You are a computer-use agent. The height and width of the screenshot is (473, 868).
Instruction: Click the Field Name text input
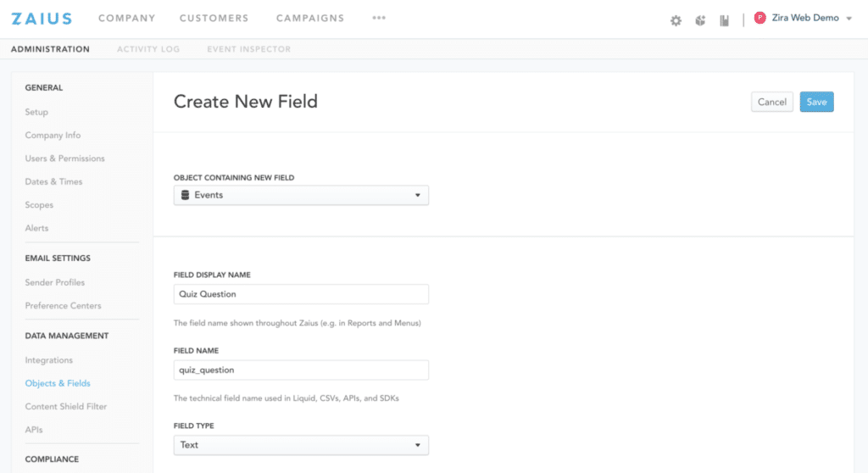301,370
